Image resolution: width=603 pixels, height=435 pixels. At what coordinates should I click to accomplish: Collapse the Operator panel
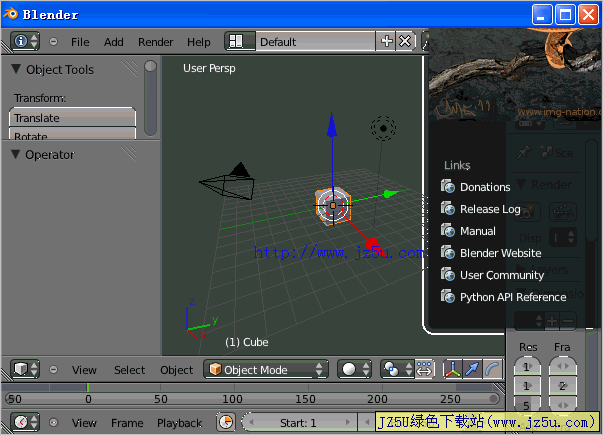pyautogui.click(x=16, y=154)
